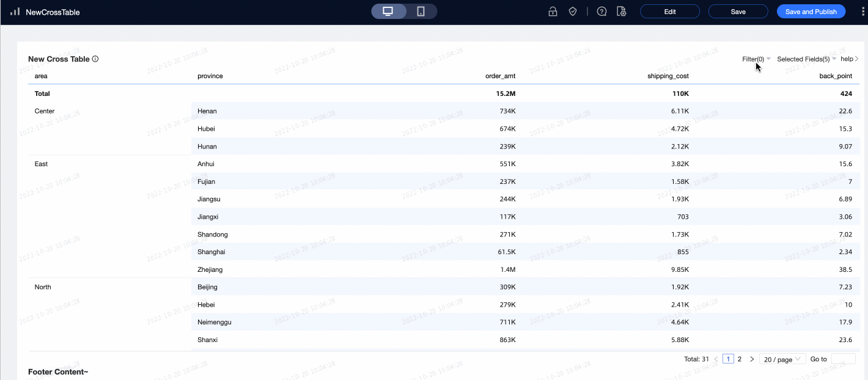This screenshot has width=868, height=380.
Task: Click the order_amt column header
Action: (501, 76)
